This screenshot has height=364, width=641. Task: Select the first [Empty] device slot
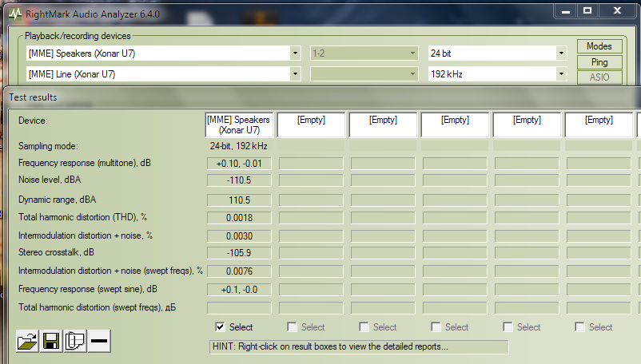pos(311,125)
